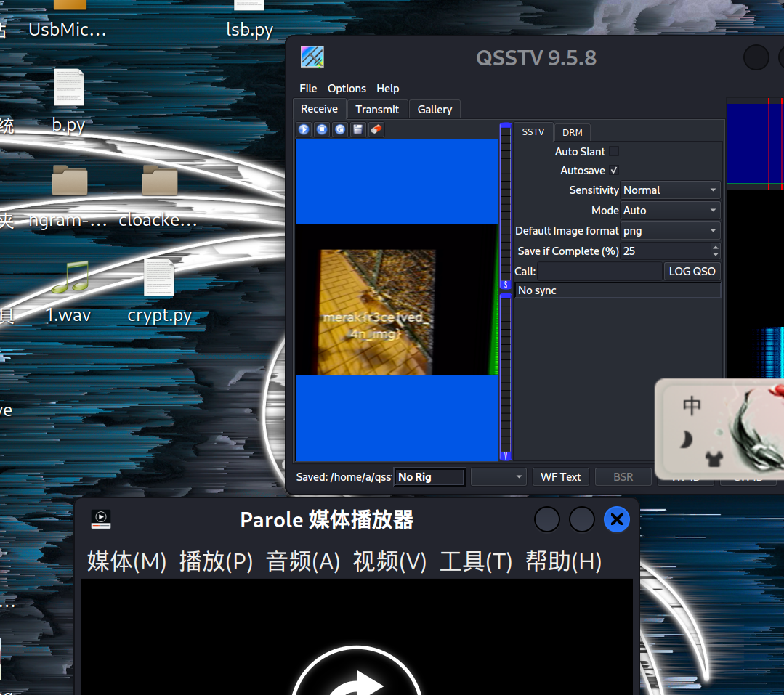Enable the Auto Slant checkbox

click(613, 151)
